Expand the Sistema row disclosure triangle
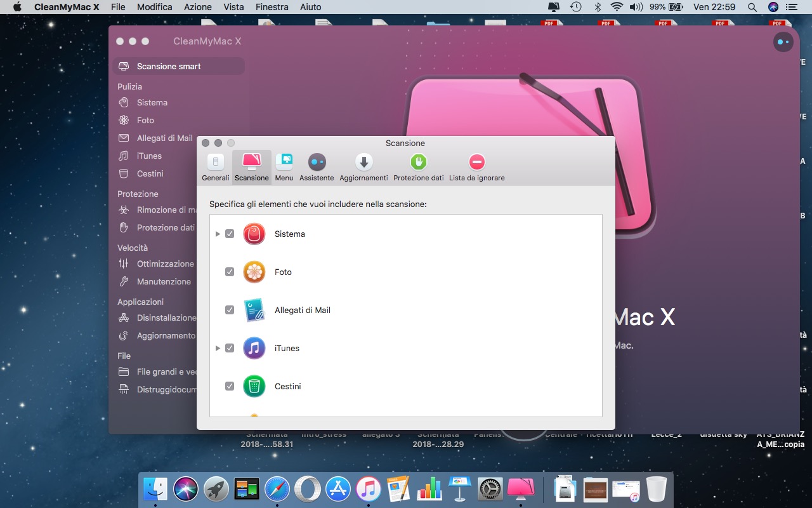812x508 pixels. (x=218, y=234)
